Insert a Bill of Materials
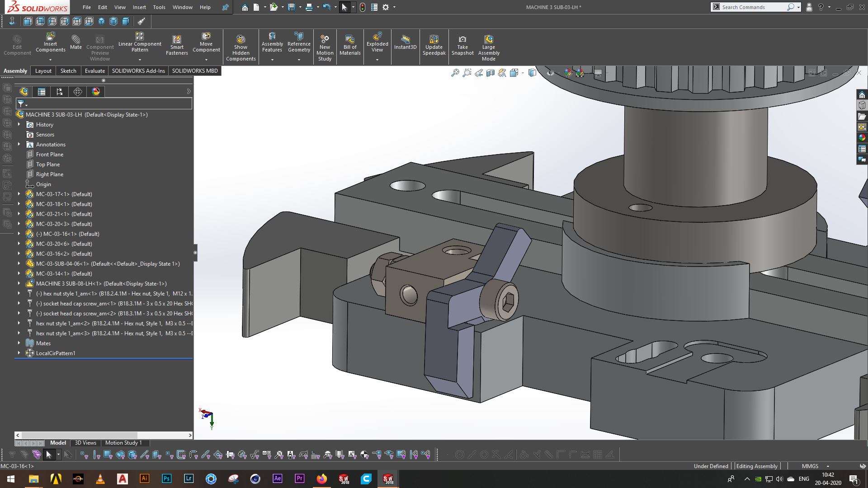Screen dimensions: 868x488 click(x=350, y=46)
